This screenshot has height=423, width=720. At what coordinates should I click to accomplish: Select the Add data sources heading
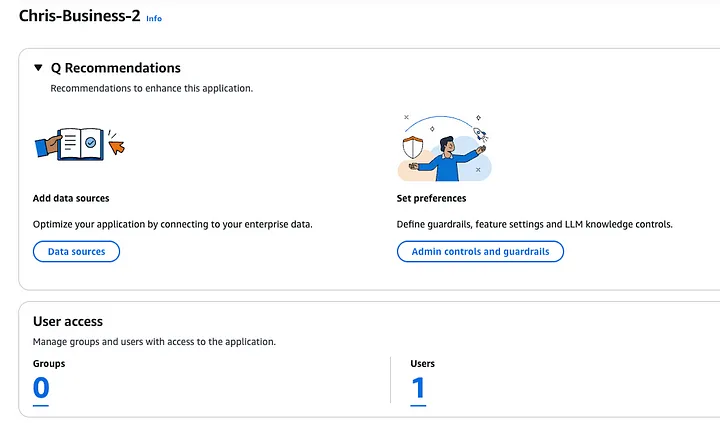(71, 198)
